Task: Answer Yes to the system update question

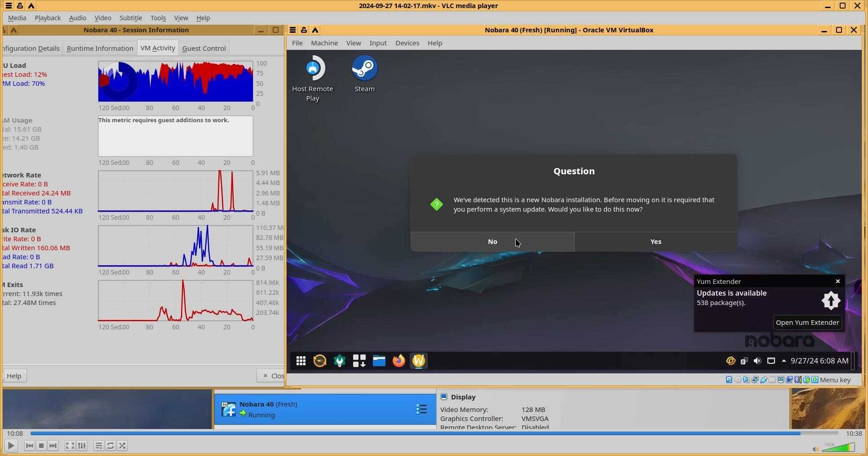Action: point(655,242)
